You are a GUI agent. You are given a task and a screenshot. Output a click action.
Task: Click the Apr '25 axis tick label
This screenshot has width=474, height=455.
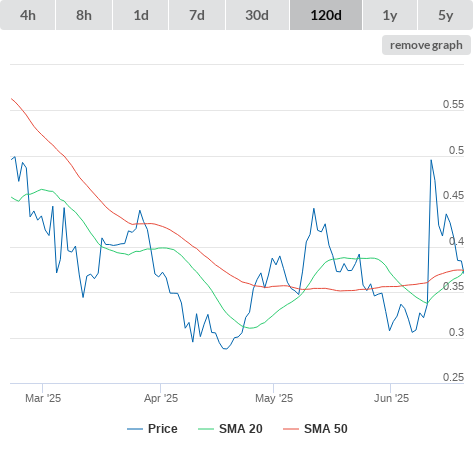[x=161, y=398]
